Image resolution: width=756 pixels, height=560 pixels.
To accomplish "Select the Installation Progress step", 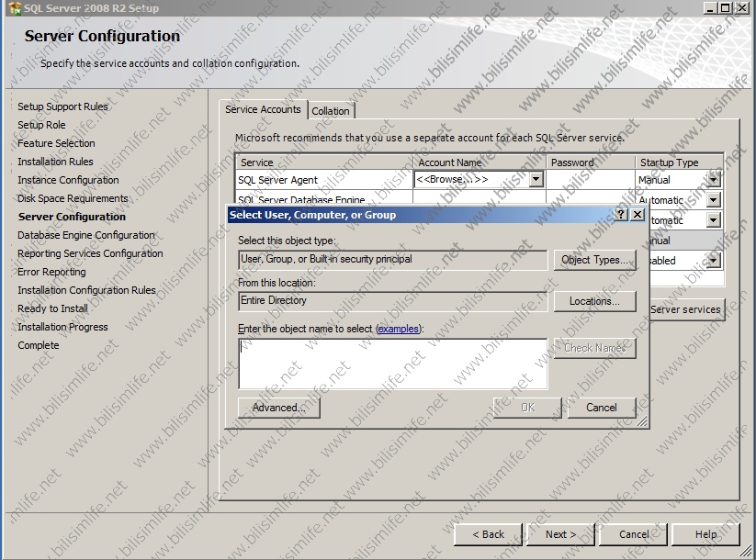I will (x=62, y=327).
